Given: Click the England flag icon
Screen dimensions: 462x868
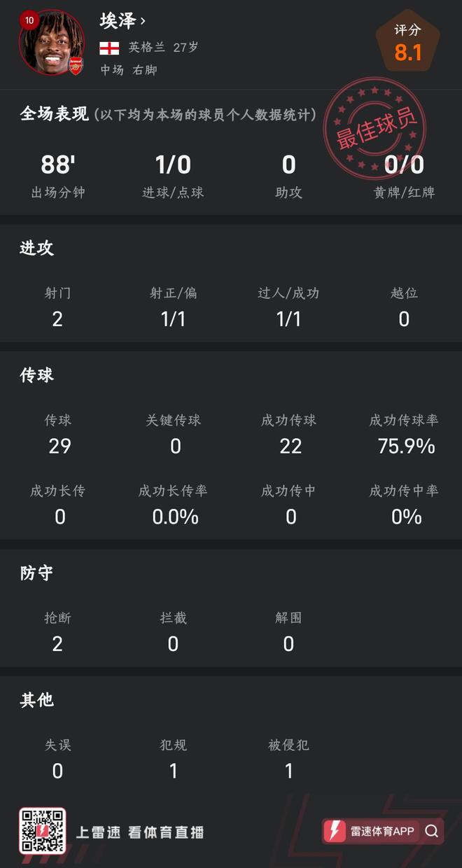Looking at the screenshot, I should click(109, 48).
